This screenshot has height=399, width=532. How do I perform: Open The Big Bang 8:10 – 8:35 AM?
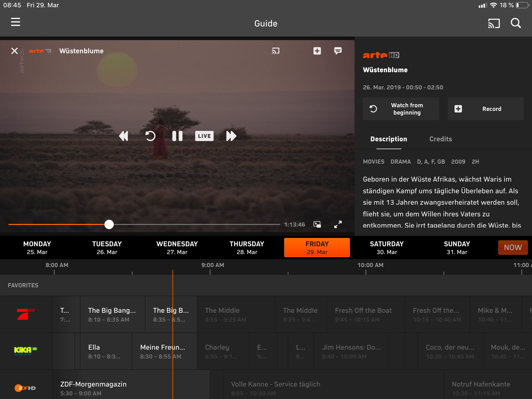click(x=113, y=315)
